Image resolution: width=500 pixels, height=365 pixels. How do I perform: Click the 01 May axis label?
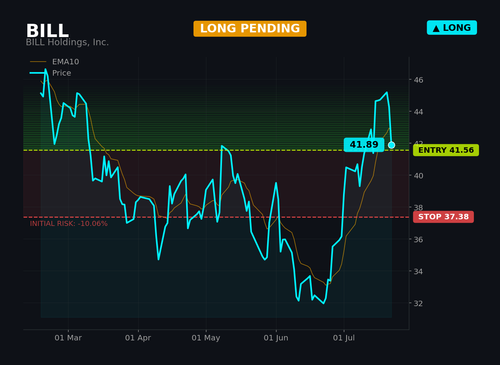(206, 338)
